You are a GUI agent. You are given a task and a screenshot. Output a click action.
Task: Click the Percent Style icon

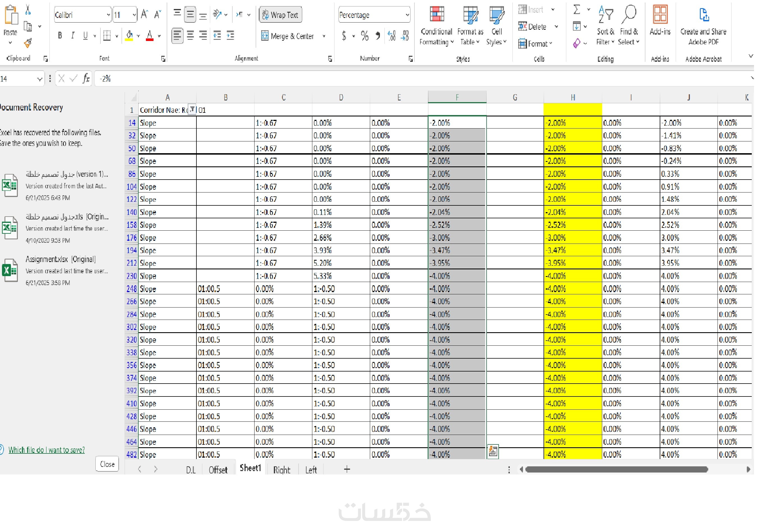pos(365,36)
